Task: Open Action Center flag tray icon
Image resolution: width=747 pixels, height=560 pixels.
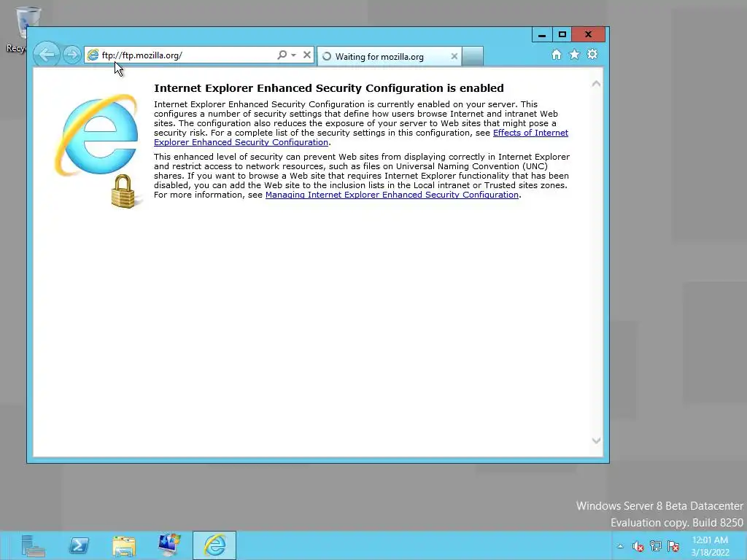Action: (x=673, y=546)
